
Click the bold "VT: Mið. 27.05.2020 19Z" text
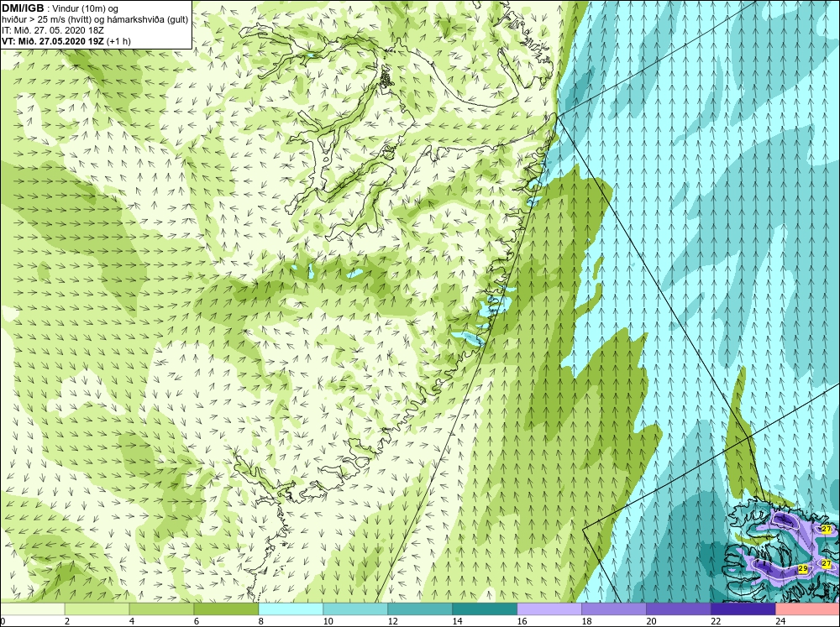coord(53,40)
